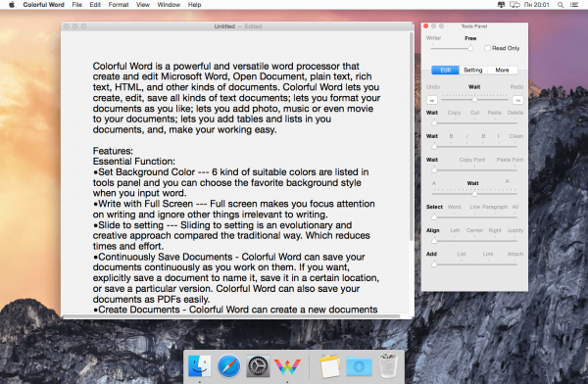Click the Writer label in Tools Panel
Screen dimensions: 588x384
433,38
